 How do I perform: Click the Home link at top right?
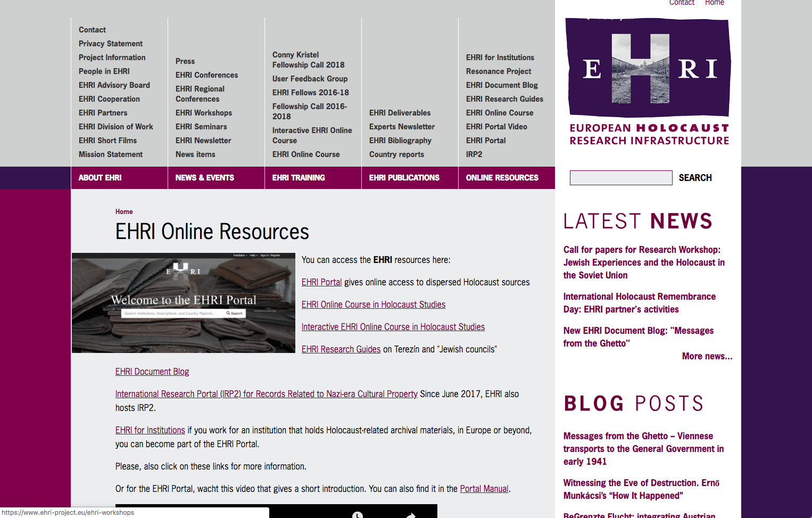coord(715,3)
